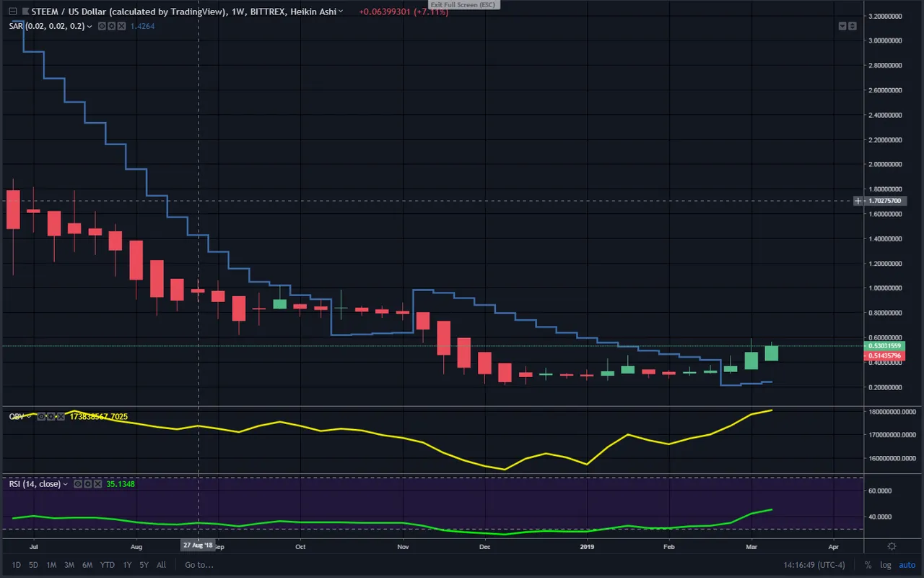Enable log scale button
This screenshot has height=578, width=924.
pyautogui.click(x=886, y=565)
